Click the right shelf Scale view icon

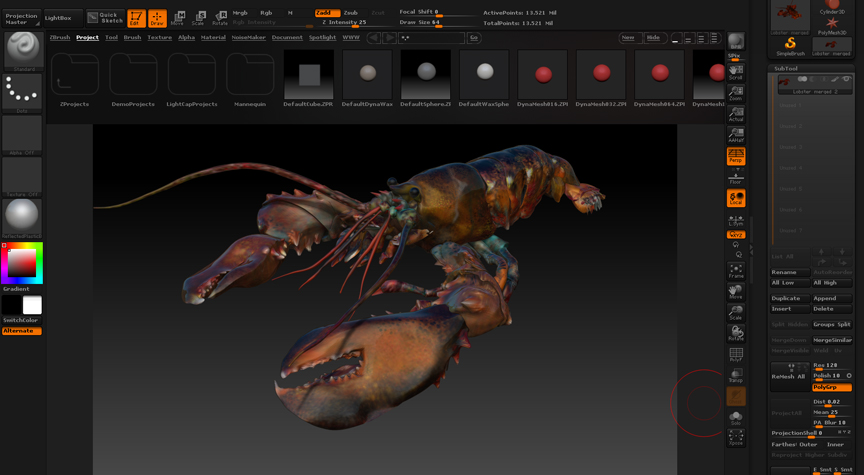click(736, 312)
